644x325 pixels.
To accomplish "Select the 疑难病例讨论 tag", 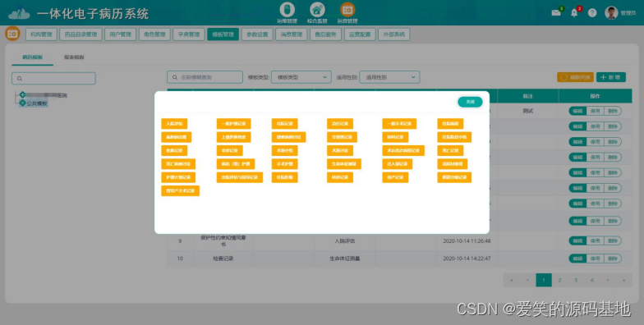I will [289, 137].
